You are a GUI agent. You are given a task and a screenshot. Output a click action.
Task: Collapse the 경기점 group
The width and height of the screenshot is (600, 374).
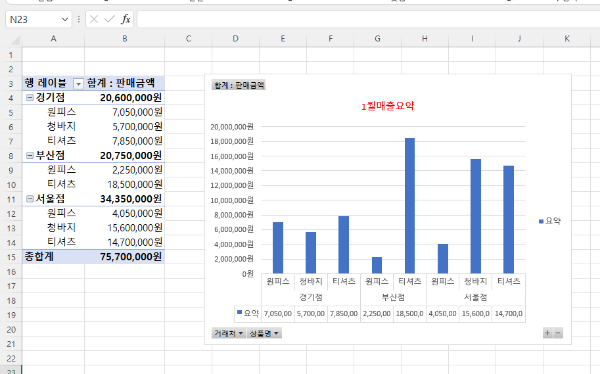(29, 98)
